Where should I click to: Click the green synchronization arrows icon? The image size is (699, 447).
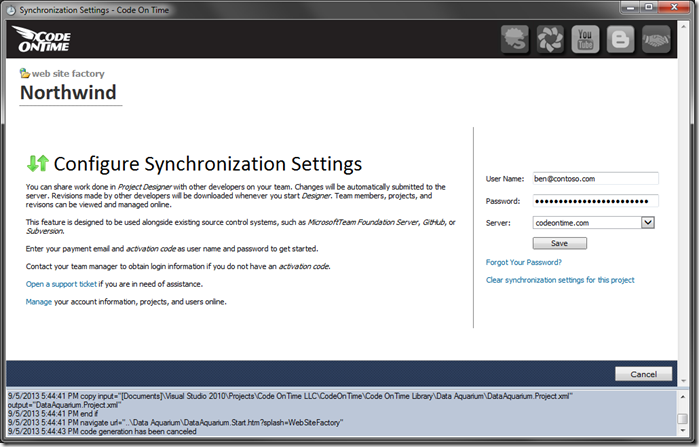pyautogui.click(x=37, y=164)
